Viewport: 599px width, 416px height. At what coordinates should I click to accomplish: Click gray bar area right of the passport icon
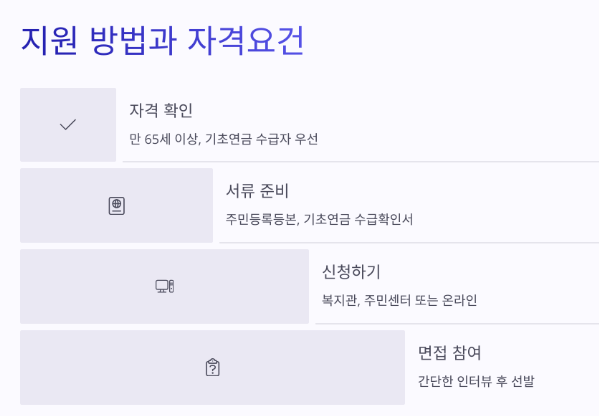point(169,206)
